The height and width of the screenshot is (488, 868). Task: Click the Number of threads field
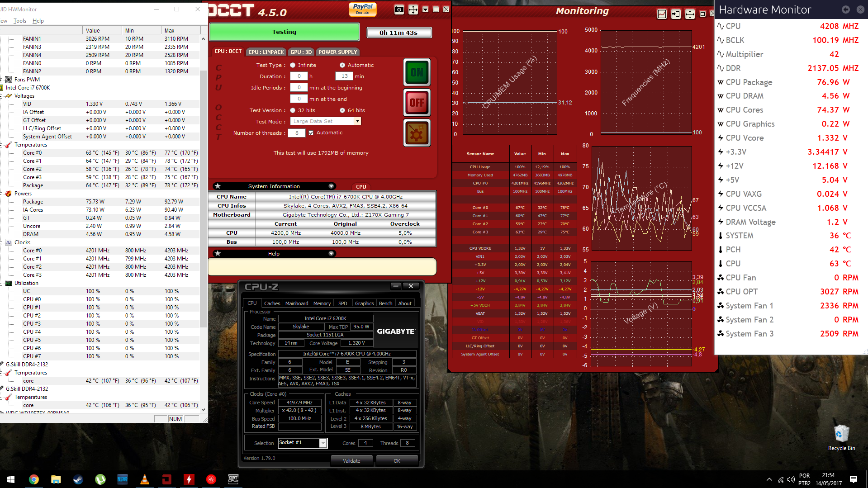pos(296,133)
